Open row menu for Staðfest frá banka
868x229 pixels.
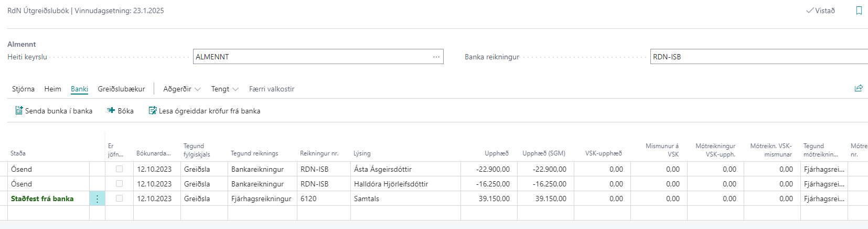[x=97, y=199]
